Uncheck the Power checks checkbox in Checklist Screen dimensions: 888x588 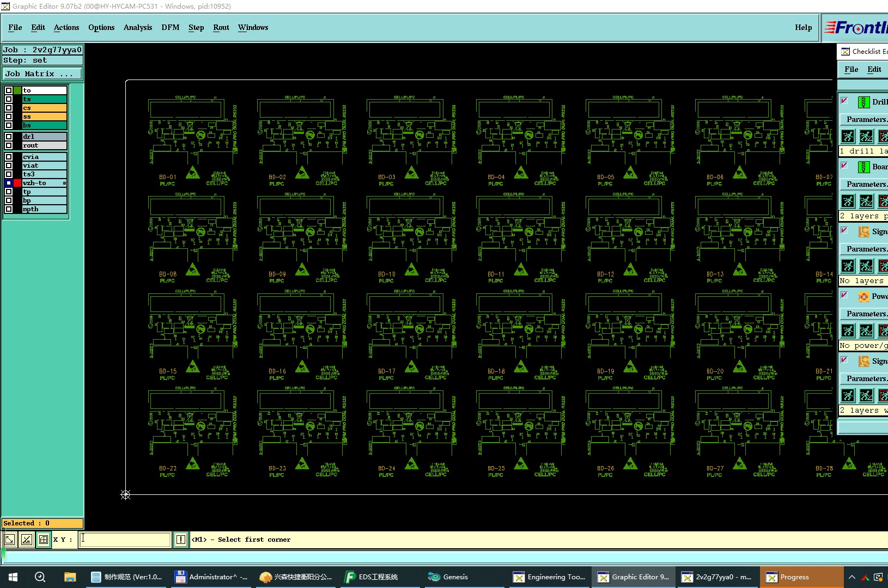[844, 295]
